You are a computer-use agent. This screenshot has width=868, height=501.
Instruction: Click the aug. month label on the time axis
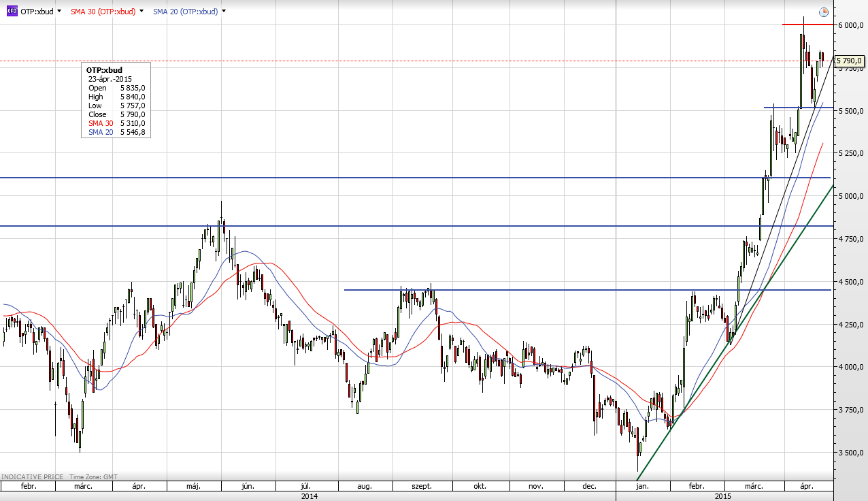(x=364, y=487)
